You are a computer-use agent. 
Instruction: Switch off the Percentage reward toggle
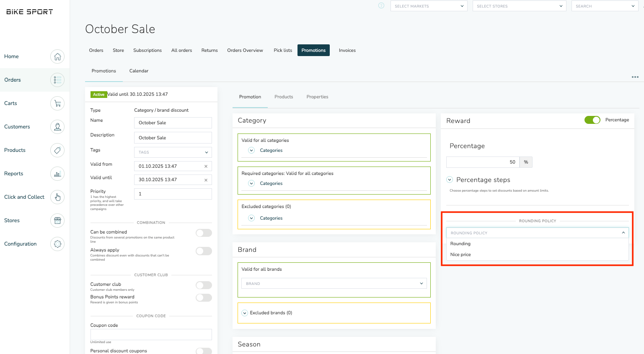click(592, 120)
